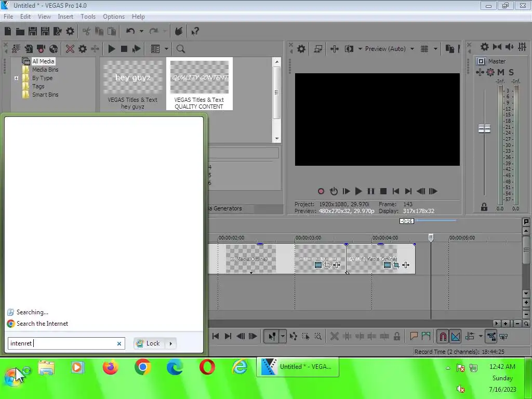Open a project with the folder icon
The image size is (532, 399).
pyautogui.click(x=20, y=32)
